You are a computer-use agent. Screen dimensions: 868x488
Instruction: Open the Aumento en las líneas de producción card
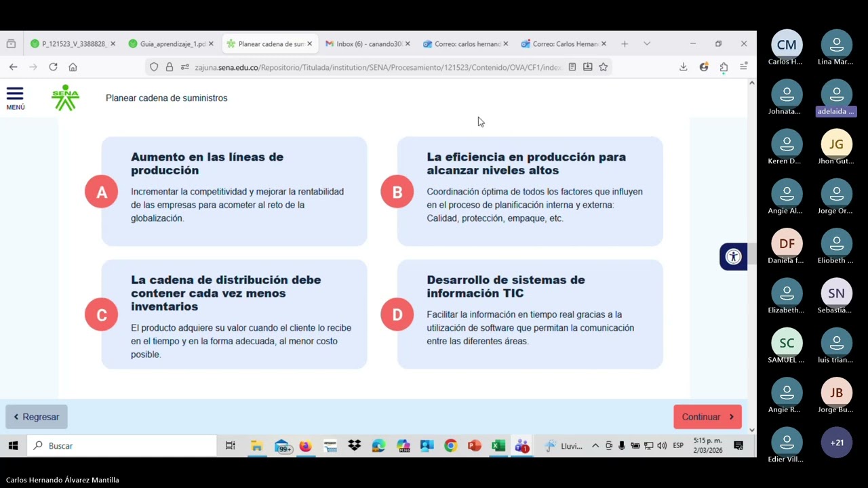tap(234, 192)
